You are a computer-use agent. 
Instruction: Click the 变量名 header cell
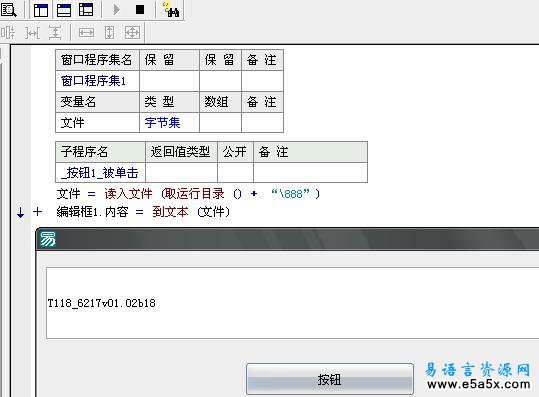point(98,102)
